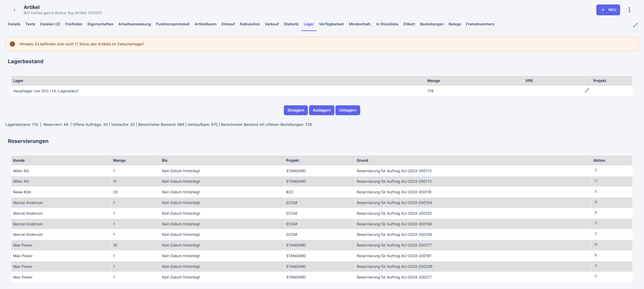Click the Menge column header in Reservierungen
Screen dimensions: 644x289
coord(119,160)
